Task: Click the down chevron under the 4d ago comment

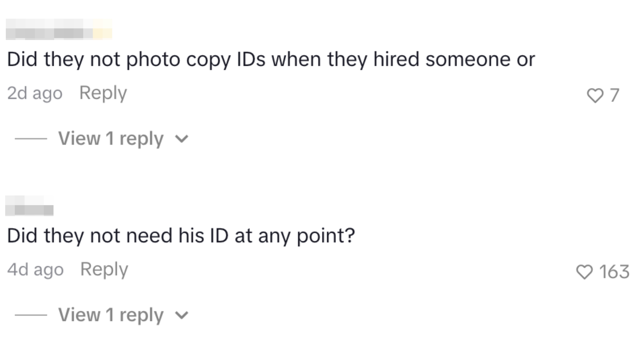Action: [181, 315]
